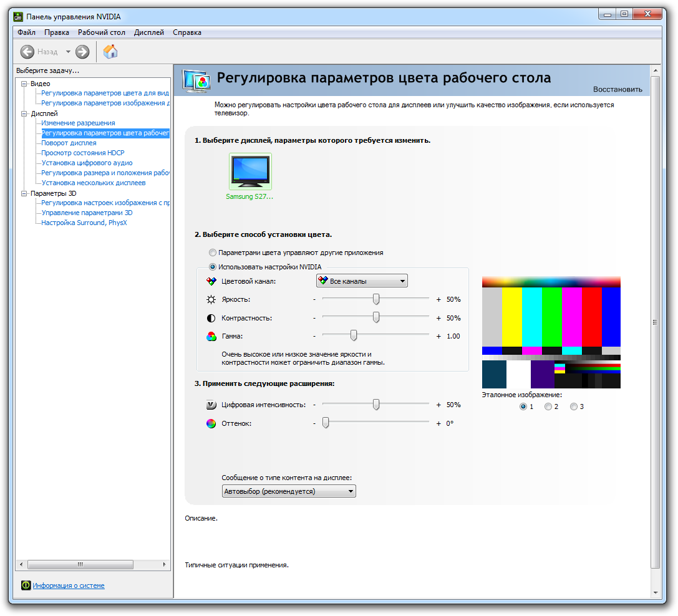This screenshot has height=616, width=678.
Task: Click the color channel RGB icon
Action: pyautogui.click(x=211, y=281)
